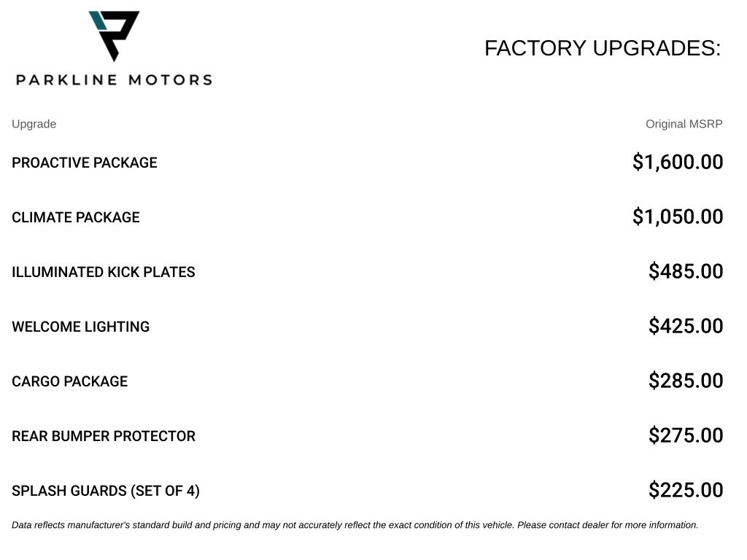Click the $1,600.00 price

click(x=678, y=162)
